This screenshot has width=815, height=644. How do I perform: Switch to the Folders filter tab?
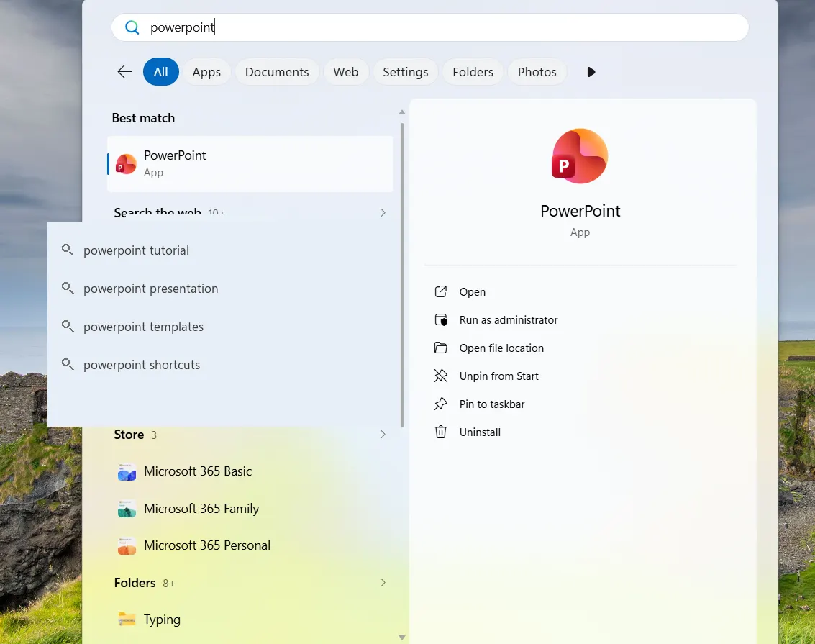point(473,72)
